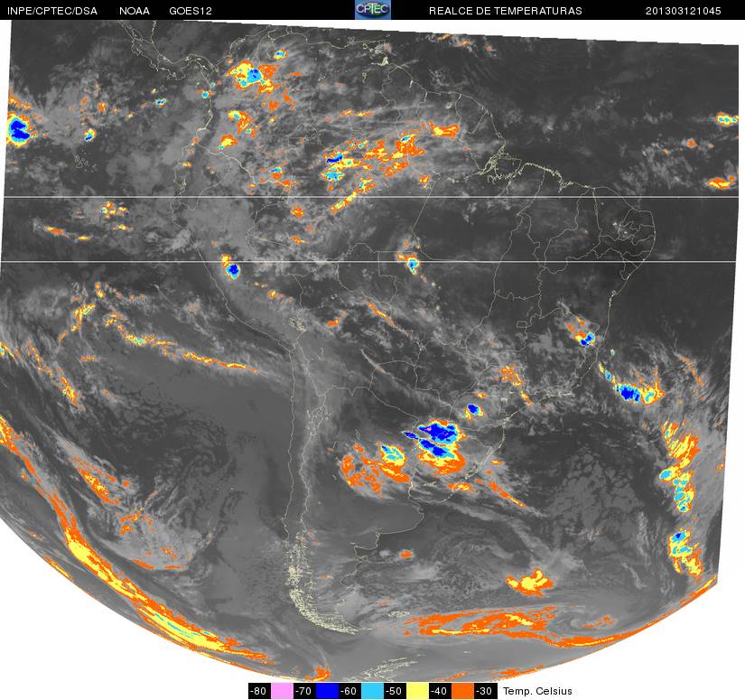The height and width of the screenshot is (700, 745).
Task: Click the timestamp 201303121045
Action: 684,11
